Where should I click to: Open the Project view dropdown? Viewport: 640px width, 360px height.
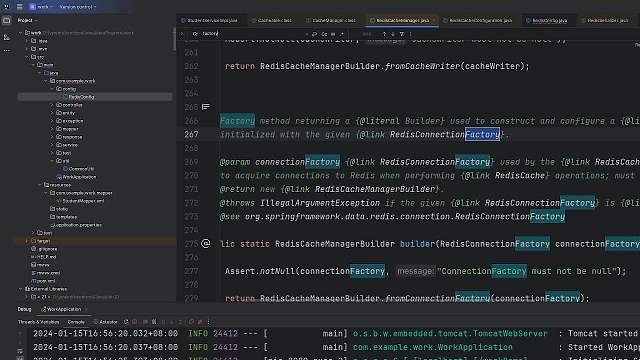[27, 20]
